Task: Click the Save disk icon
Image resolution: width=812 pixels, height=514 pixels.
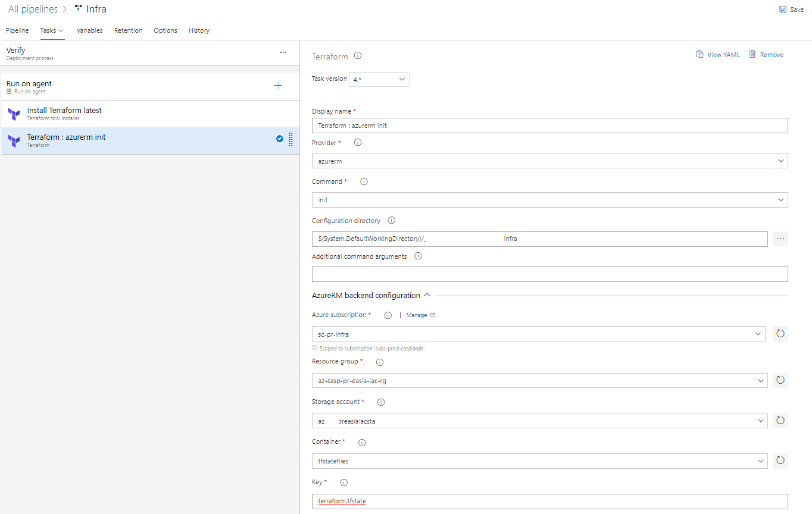Action: click(783, 10)
